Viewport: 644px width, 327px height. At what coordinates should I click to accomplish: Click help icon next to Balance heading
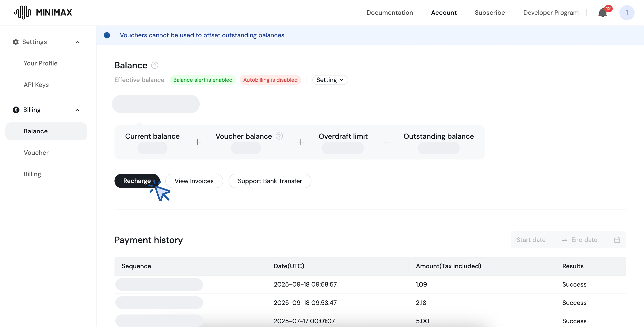click(155, 65)
